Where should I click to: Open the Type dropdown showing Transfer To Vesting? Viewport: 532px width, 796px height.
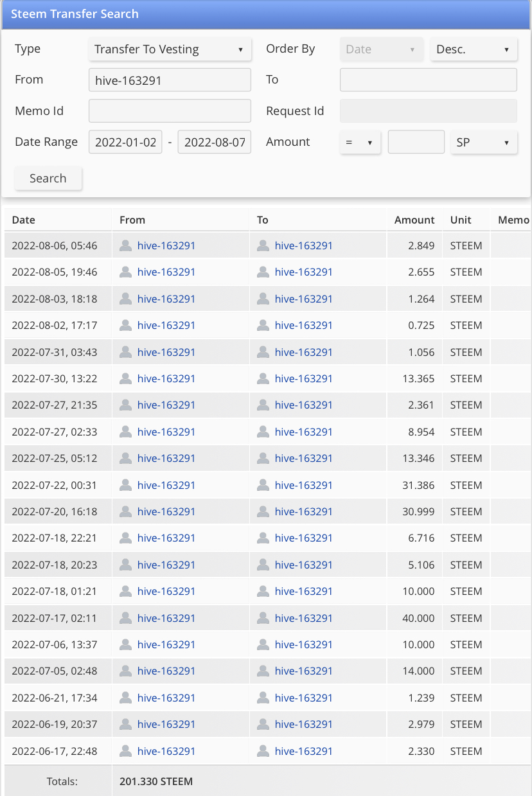click(x=169, y=49)
